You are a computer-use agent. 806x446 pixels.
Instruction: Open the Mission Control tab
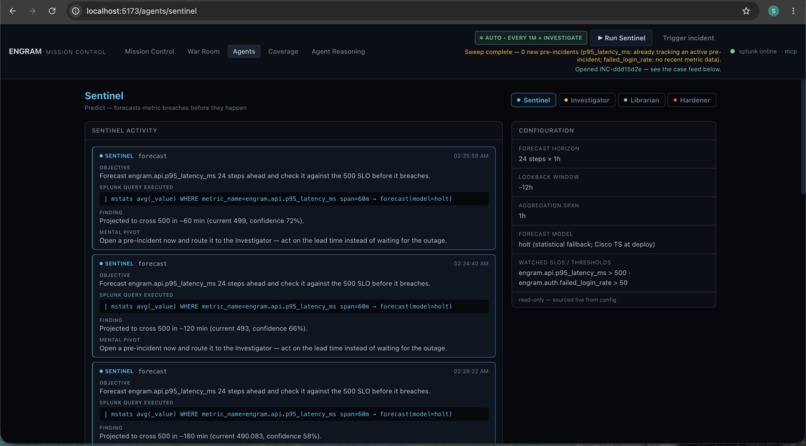tap(149, 51)
